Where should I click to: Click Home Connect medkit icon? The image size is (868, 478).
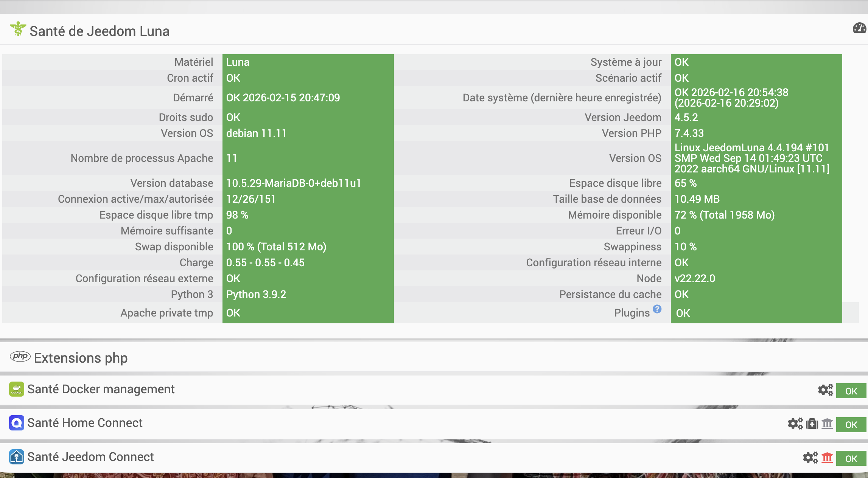812,424
